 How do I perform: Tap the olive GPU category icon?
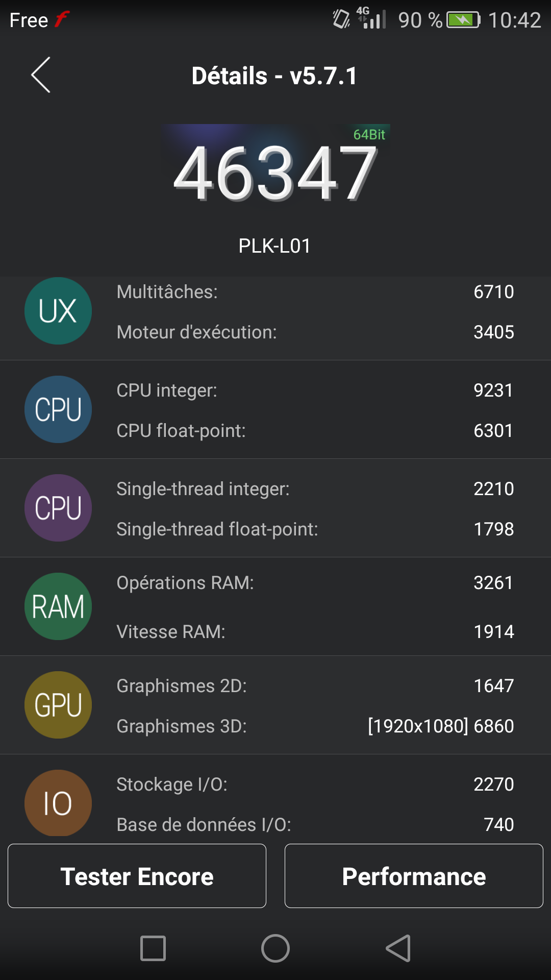[58, 705]
